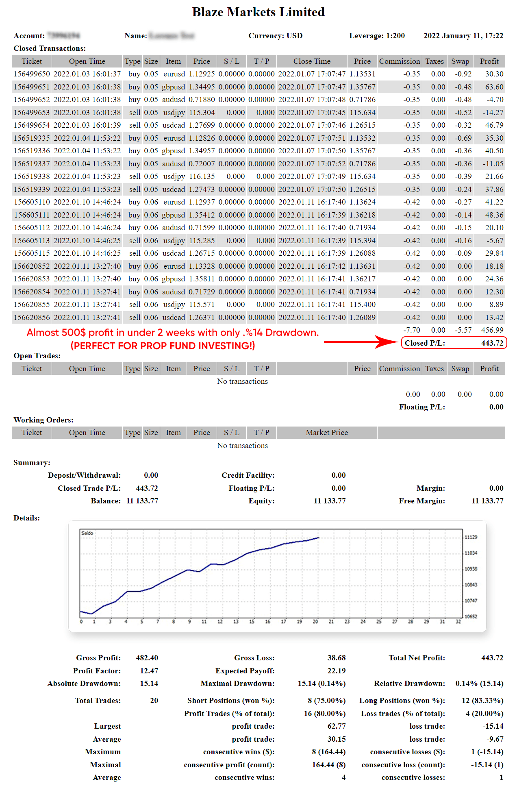Select ticket number 156620852

tap(32, 266)
